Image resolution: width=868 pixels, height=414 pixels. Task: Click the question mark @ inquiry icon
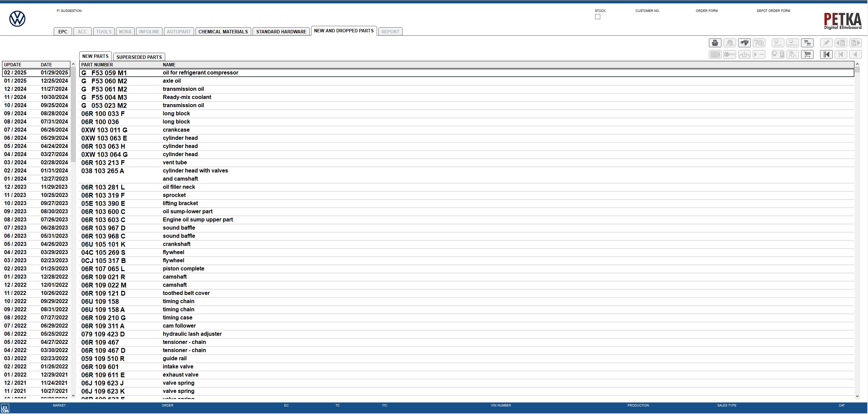(x=759, y=43)
